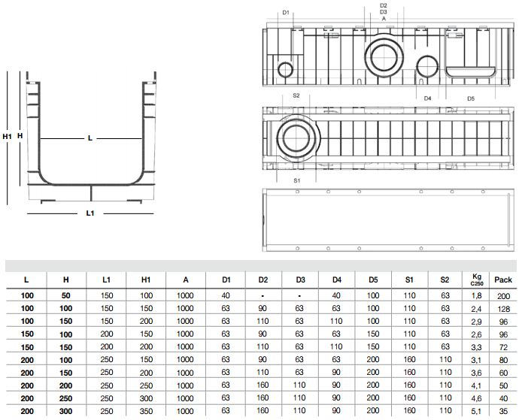Click the bold H value 300 in last row
The height and width of the screenshot is (420, 519).
(66, 412)
